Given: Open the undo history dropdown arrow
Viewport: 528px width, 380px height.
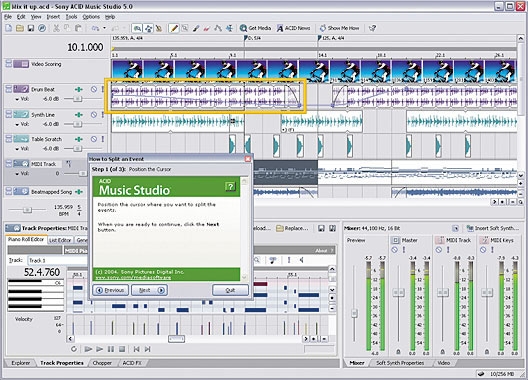Looking at the screenshot, I should 104,28.
